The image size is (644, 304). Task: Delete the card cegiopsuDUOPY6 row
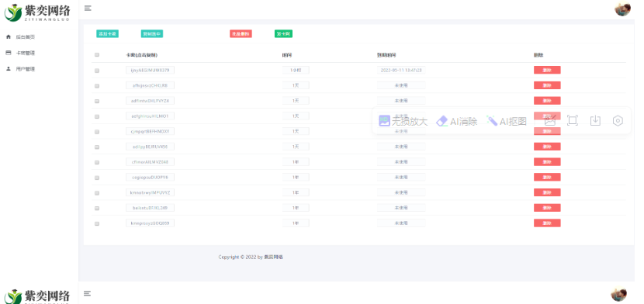click(547, 178)
